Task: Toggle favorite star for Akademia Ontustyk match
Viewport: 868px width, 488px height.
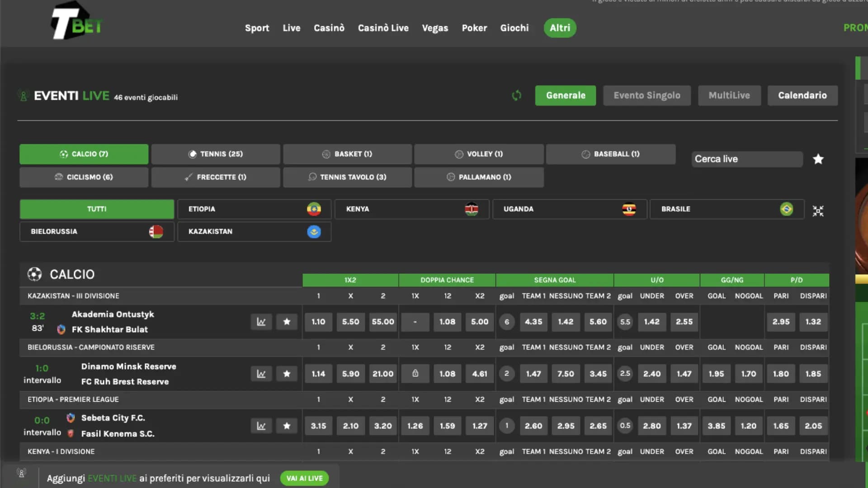Action: point(287,322)
